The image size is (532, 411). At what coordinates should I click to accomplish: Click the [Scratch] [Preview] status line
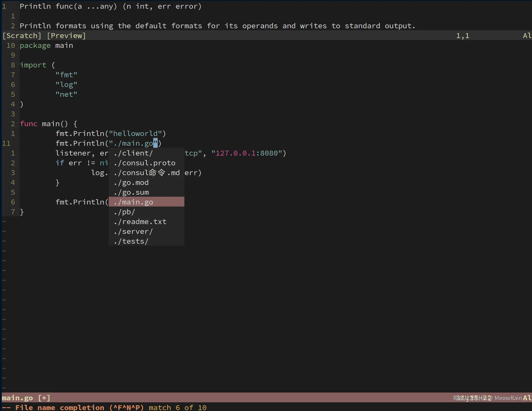click(x=44, y=36)
